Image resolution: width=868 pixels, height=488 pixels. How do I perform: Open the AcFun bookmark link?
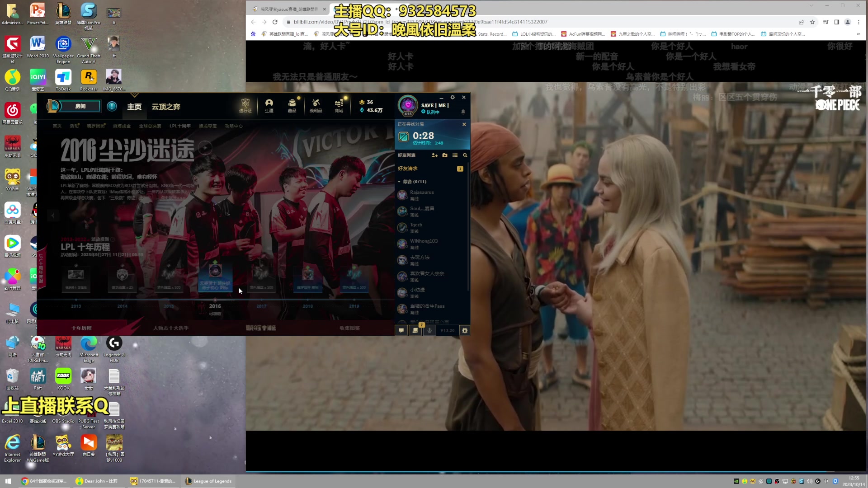point(583,34)
